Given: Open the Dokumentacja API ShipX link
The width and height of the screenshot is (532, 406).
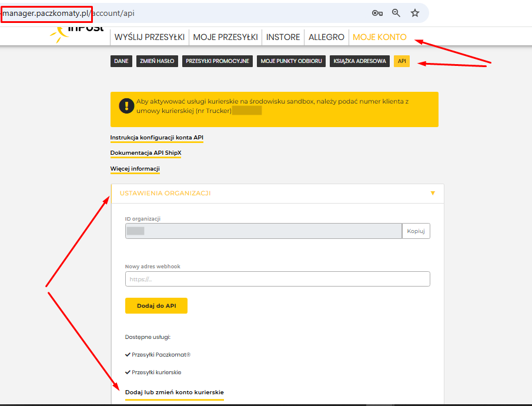Looking at the screenshot, I should click(x=146, y=153).
